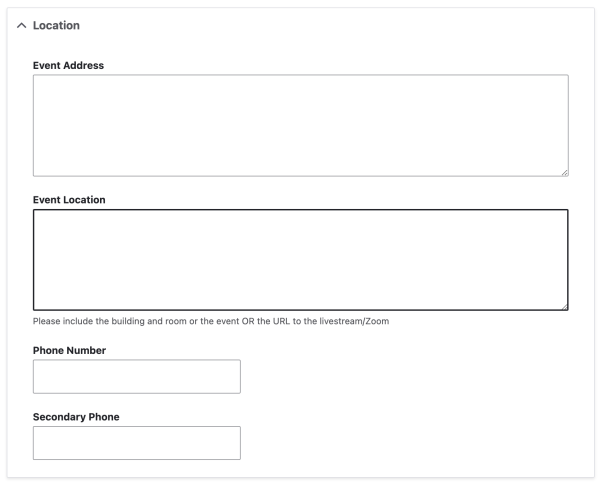This screenshot has height=483, width=600.
Task: Click the Phone Number input box
Action: point(137,377)
